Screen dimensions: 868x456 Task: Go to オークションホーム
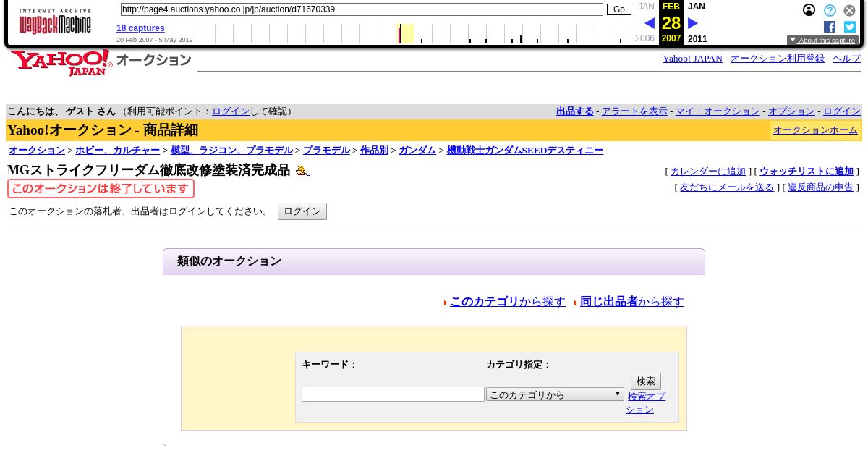tap(815, 130)
